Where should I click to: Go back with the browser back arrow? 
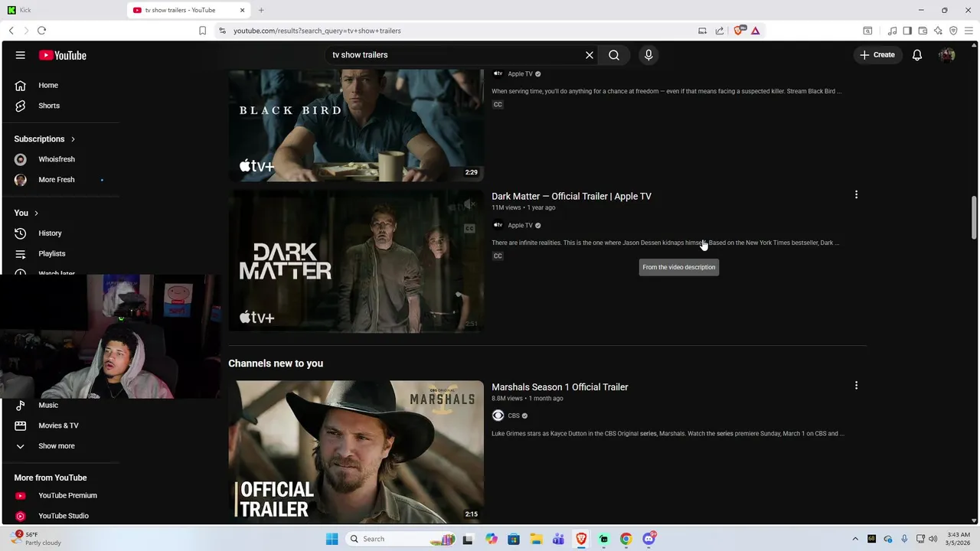tap(11, 31)
